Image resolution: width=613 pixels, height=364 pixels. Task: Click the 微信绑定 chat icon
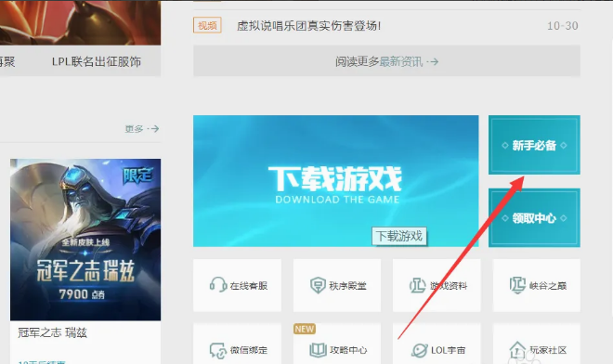tap(217, 350)
